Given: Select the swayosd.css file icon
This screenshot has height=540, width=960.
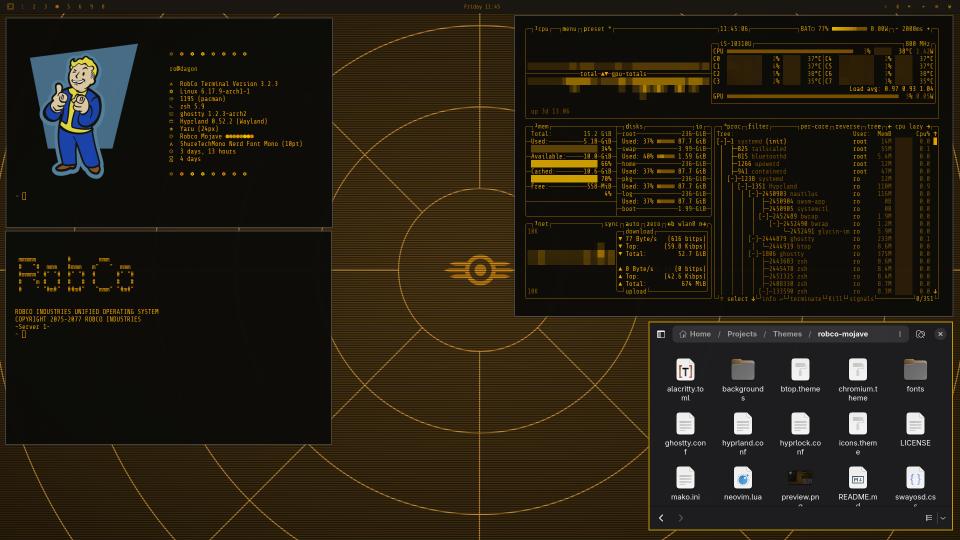Looking at the screenshot, I should pyautogui.click(x=915, y=478).
